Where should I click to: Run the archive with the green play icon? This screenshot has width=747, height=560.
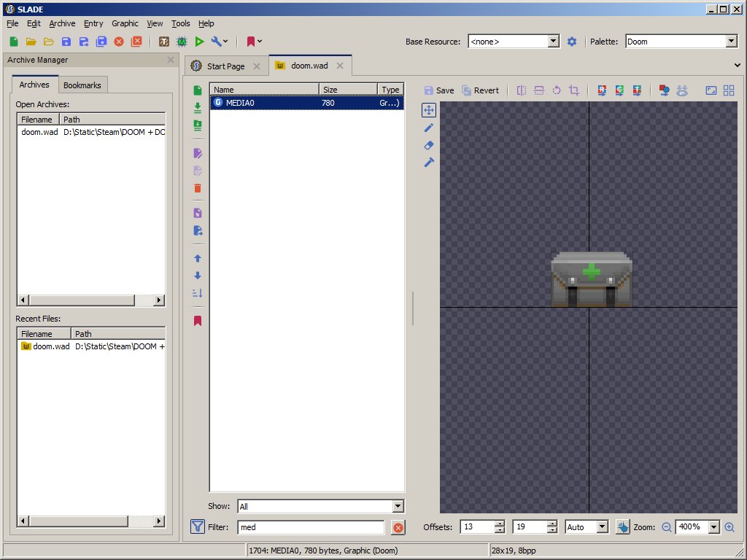pos(199,42)
